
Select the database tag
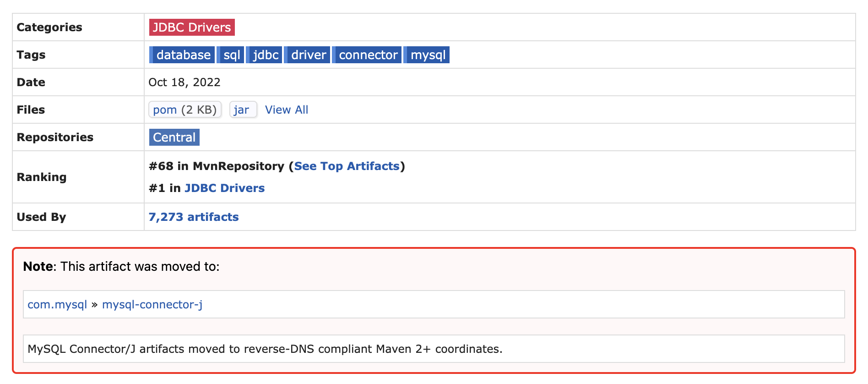(x=182, y=55)
